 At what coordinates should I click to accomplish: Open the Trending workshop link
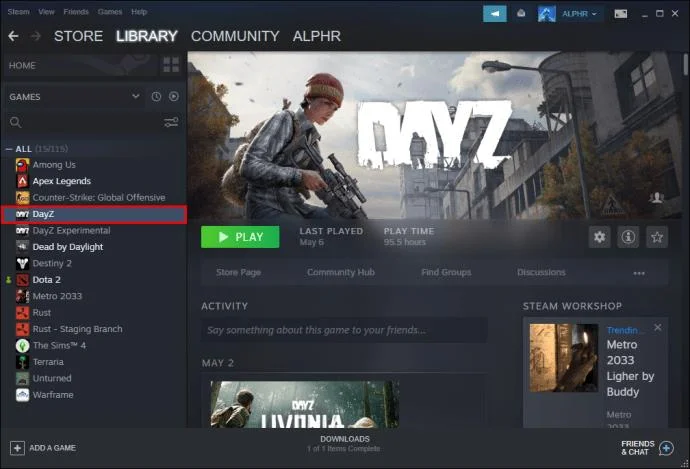click(x=625, y=330)
